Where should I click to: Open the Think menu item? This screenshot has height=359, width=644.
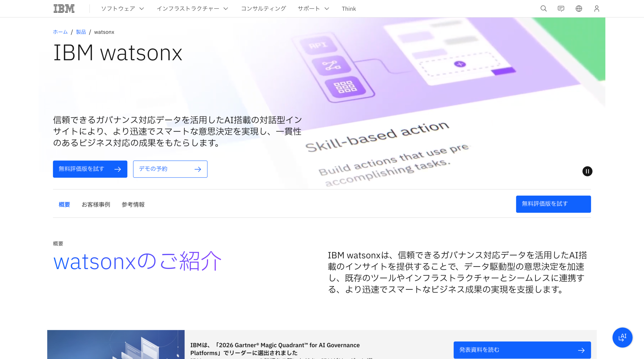[x=349, y=9]
